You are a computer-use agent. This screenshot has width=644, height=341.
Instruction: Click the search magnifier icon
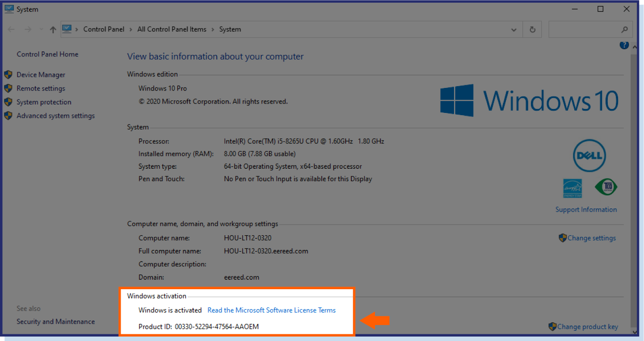click(x=624, y=29)
